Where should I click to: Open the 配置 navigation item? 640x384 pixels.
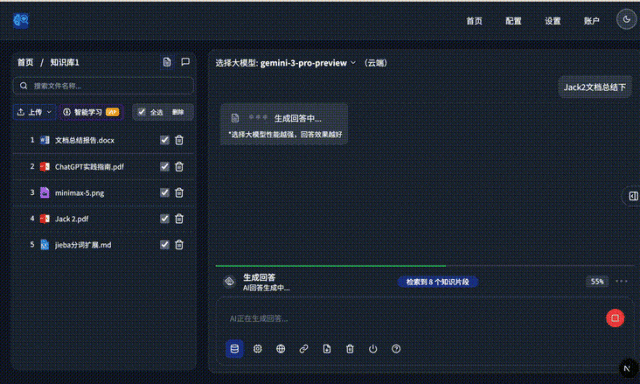513,21
